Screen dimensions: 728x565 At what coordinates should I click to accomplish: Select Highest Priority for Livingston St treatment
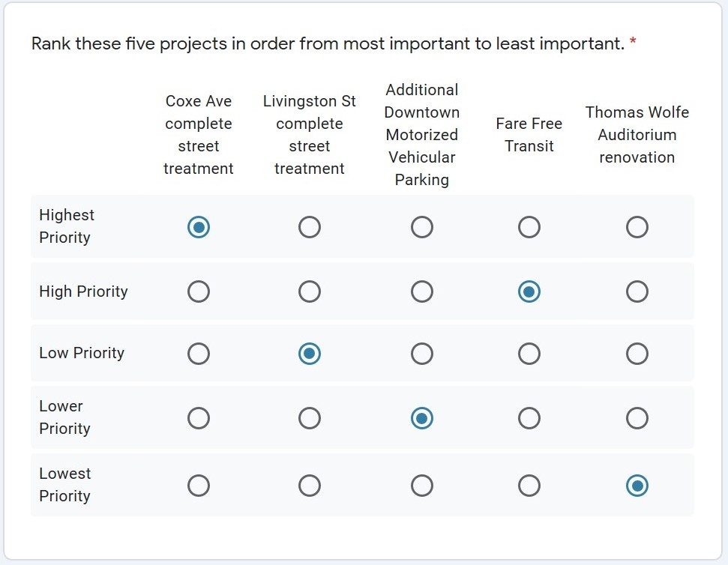coord(310,227)
